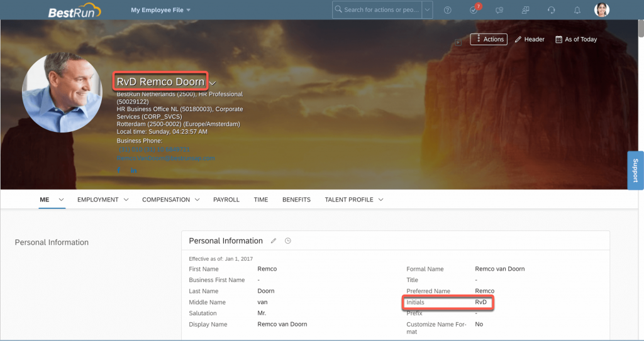Open the headset support icon
This screenshot has width=644, height=341.
[x=551, y=10]
